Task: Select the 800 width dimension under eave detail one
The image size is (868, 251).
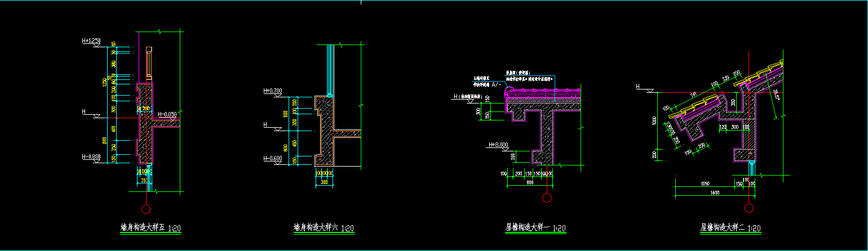Action: pyautogui.click(x=530, y=182)
